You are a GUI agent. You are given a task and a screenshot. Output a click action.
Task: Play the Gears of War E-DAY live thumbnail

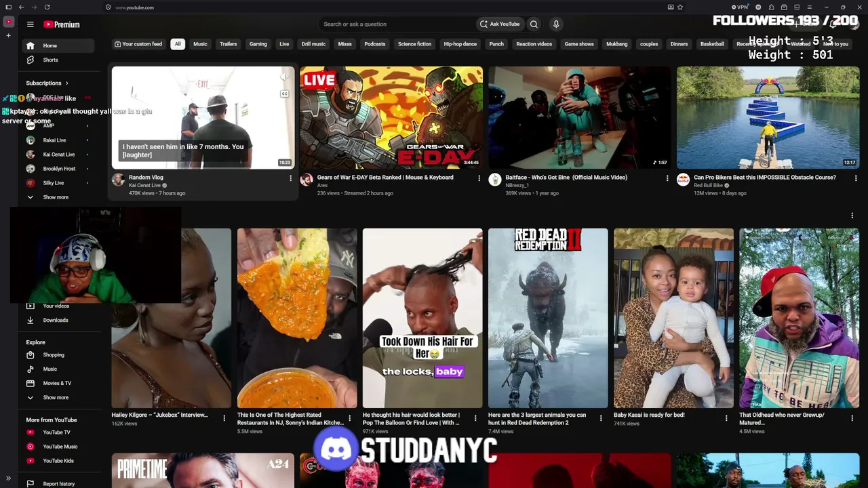coord(391,117)
